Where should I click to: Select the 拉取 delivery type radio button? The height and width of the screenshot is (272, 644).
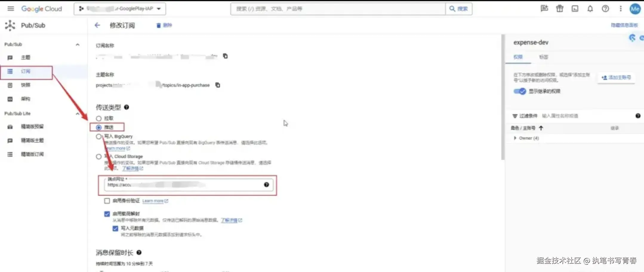[x=99, y=118]
